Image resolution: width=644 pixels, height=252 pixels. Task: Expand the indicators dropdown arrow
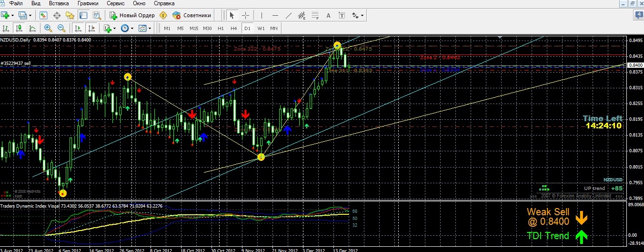115,28
